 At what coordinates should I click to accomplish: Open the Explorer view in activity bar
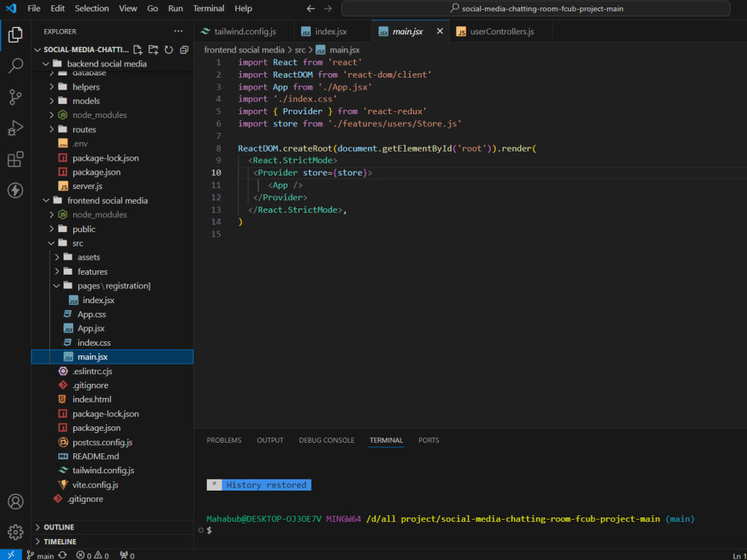(15, 35)
